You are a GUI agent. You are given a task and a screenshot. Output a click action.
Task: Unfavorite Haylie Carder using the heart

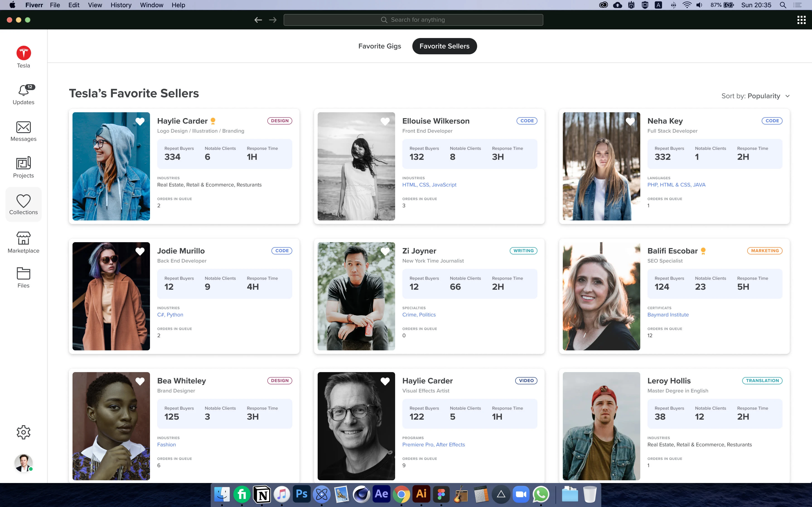pyautogui.click(x=140, y=121)
